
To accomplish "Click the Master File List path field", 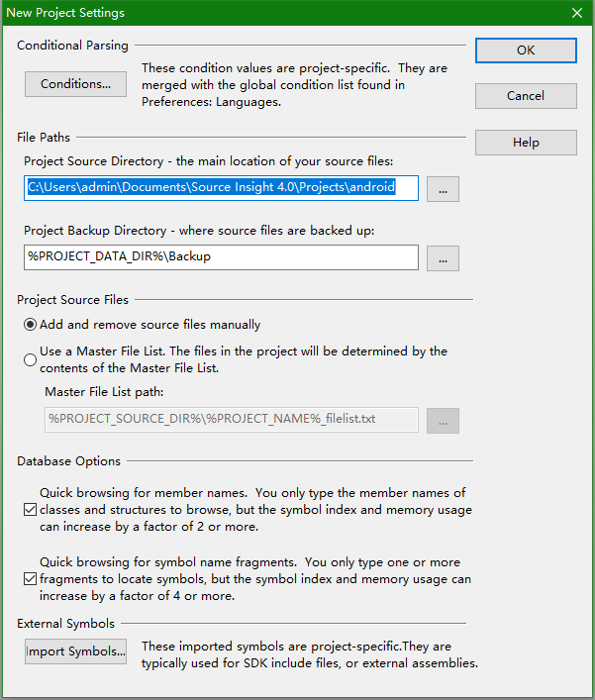I will [232, 419].
